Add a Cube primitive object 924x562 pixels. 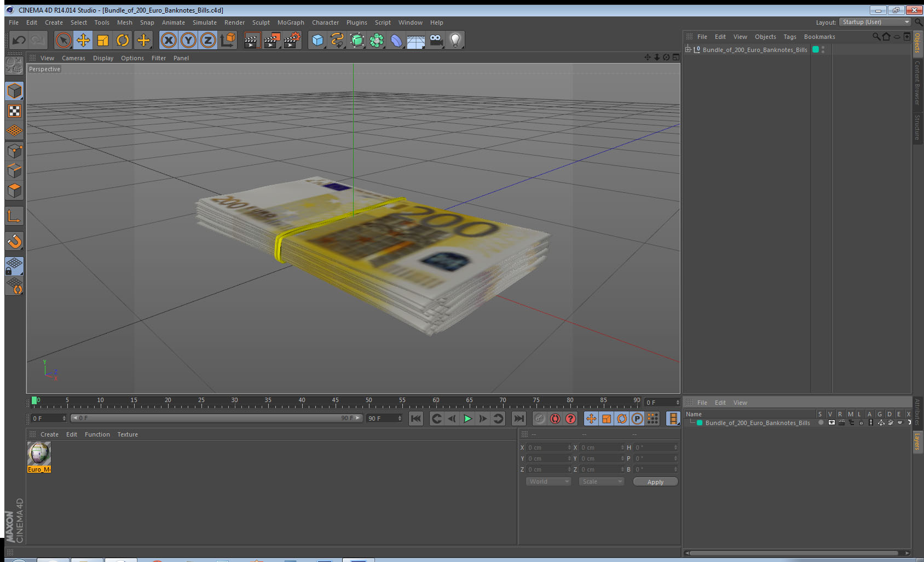pyautogui.click(x=317, y=40)
